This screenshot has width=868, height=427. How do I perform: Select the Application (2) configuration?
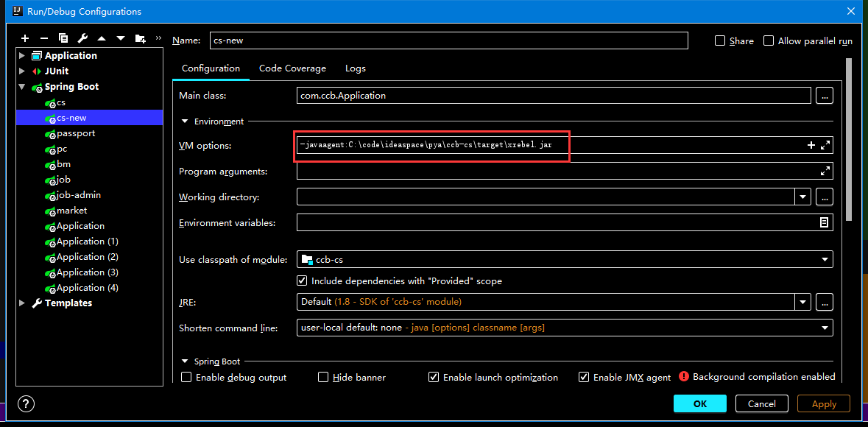point(88,257)
